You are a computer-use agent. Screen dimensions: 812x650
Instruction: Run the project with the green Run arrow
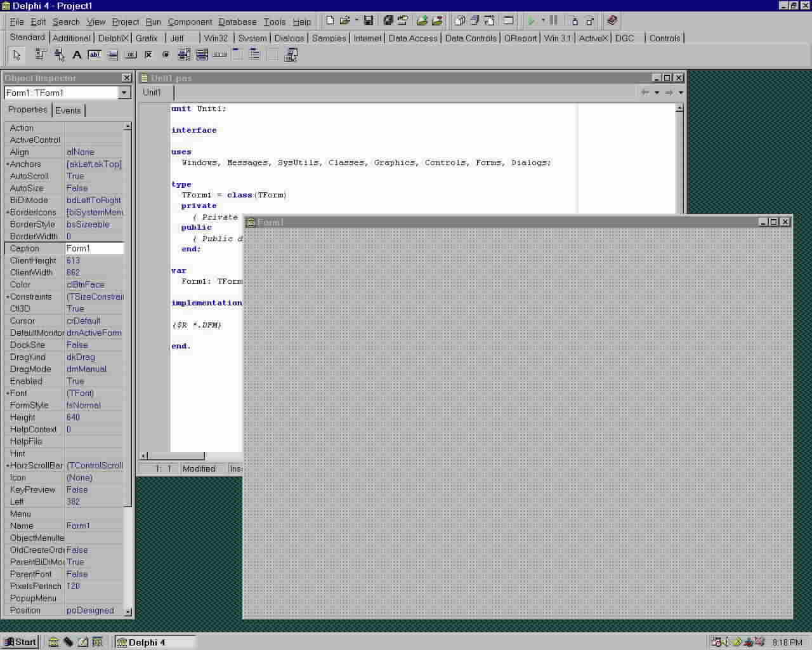coord(534,21)
